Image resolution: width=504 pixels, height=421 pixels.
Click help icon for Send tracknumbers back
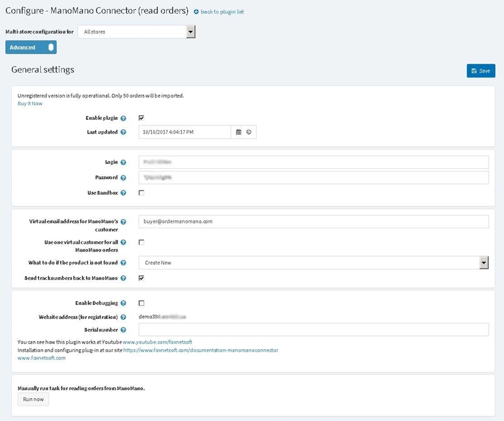(x=123, y=279)
